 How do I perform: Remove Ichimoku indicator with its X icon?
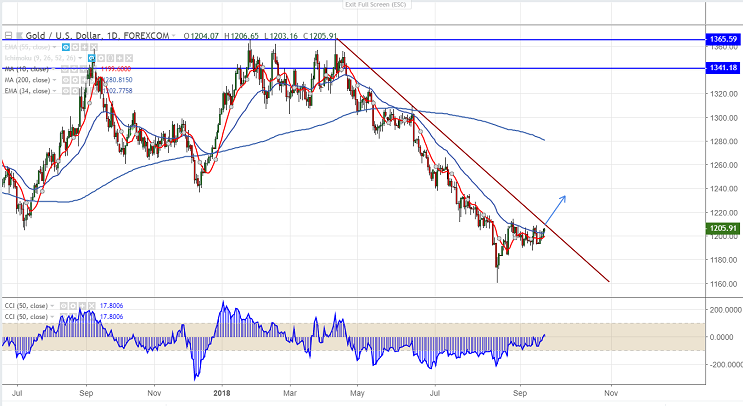129,58
